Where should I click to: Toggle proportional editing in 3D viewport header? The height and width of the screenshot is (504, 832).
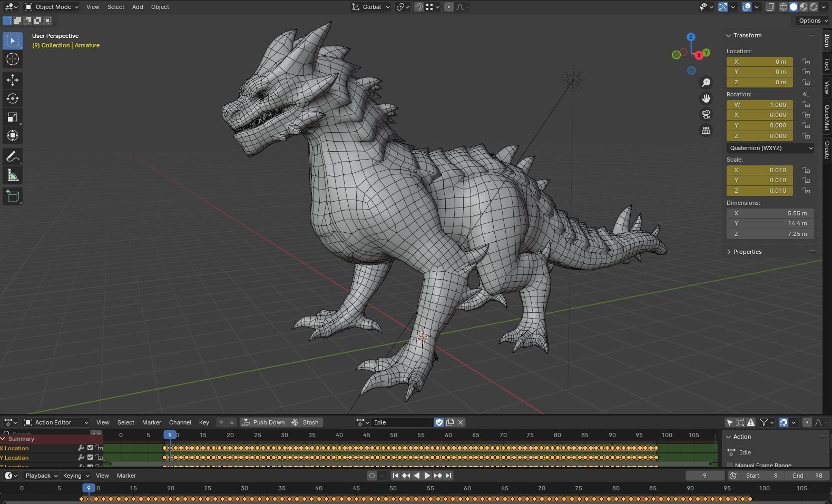pos(448,7)
